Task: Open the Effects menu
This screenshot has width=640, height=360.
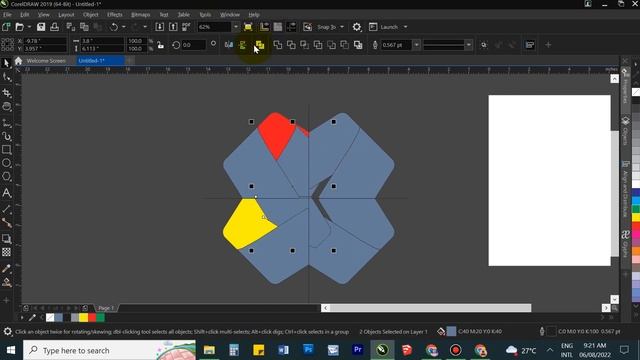Action: coord(115,15)
